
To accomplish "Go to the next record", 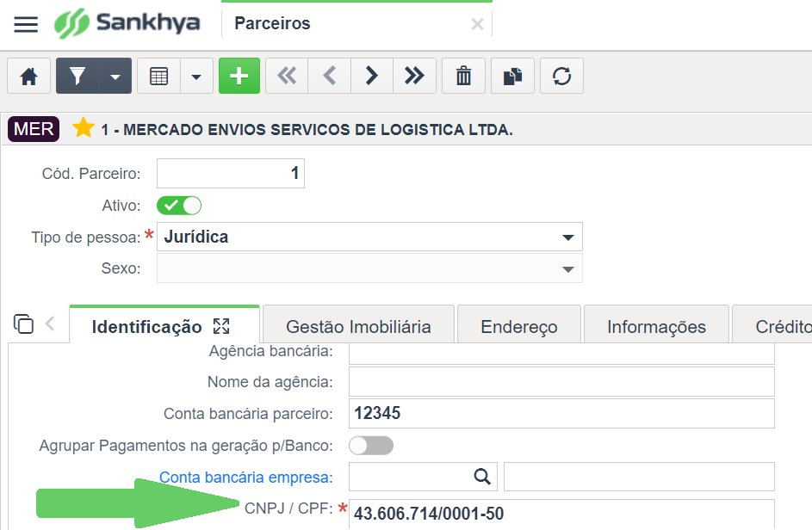I will (372, 76).
